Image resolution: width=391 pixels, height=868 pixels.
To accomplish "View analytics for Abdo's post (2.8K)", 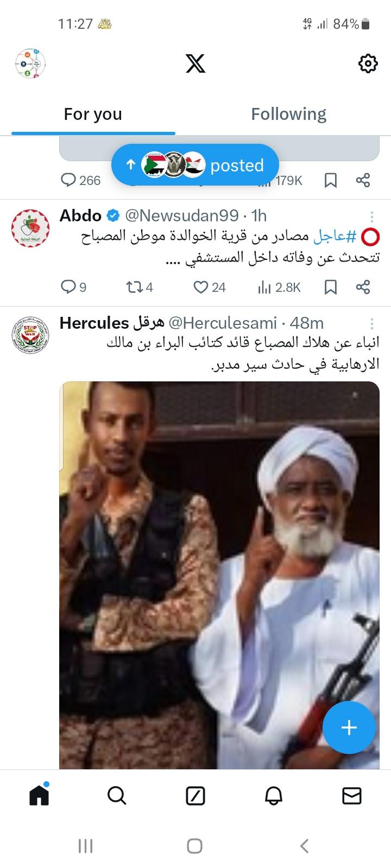I will tap(279, 287).
